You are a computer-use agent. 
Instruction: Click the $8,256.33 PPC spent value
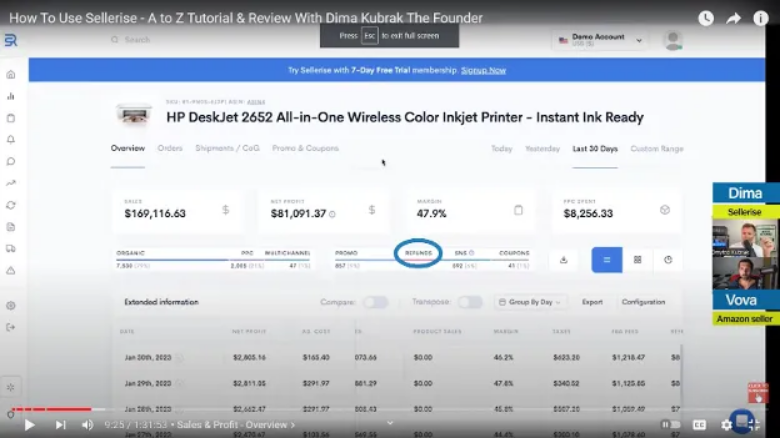coord(588,214)
